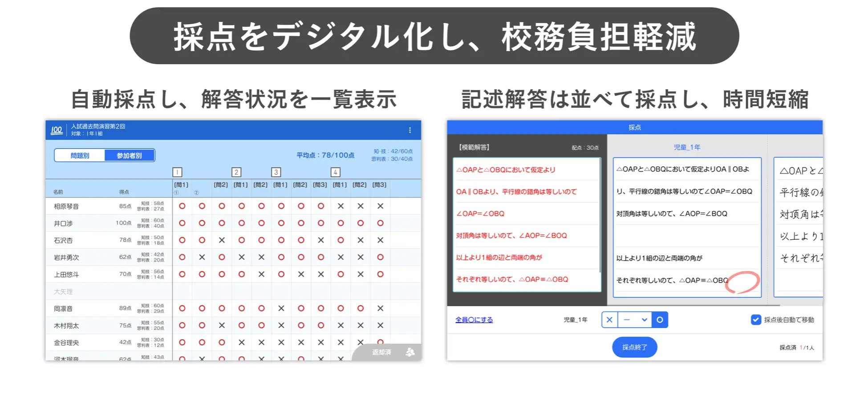The width and height of the screenshot is (868, 402).
Task: Click greyed-out student name 大矢理
Action: (x=63, y=291)
